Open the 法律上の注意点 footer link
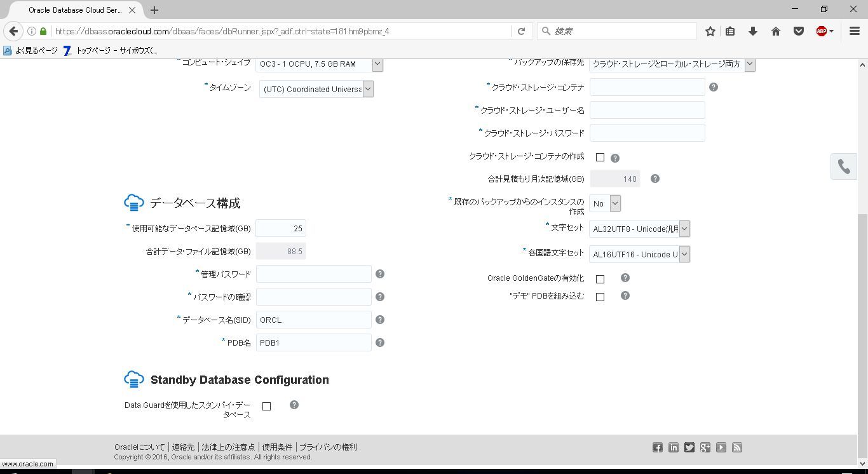The image size is (868, 474). tap(228, 447)
